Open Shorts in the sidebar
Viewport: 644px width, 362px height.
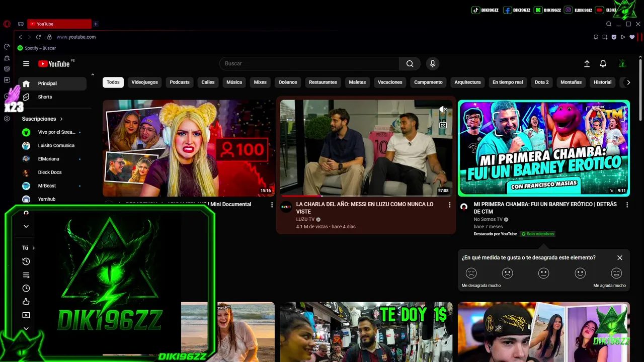coord(52,97)
